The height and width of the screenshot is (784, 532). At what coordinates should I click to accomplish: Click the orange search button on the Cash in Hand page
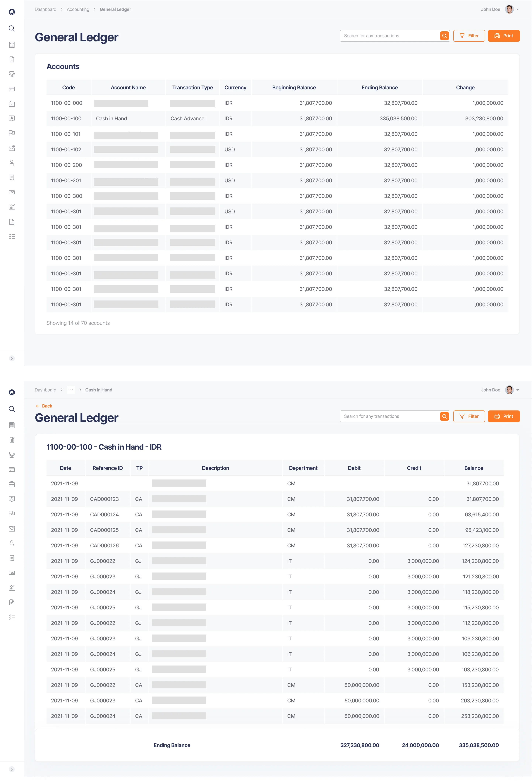[444, 416]
